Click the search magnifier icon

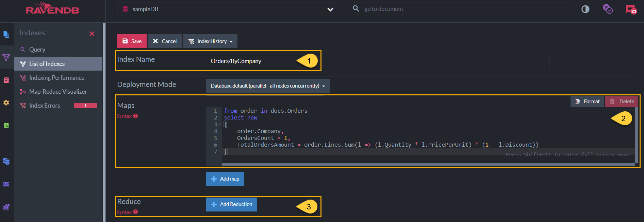356,8
